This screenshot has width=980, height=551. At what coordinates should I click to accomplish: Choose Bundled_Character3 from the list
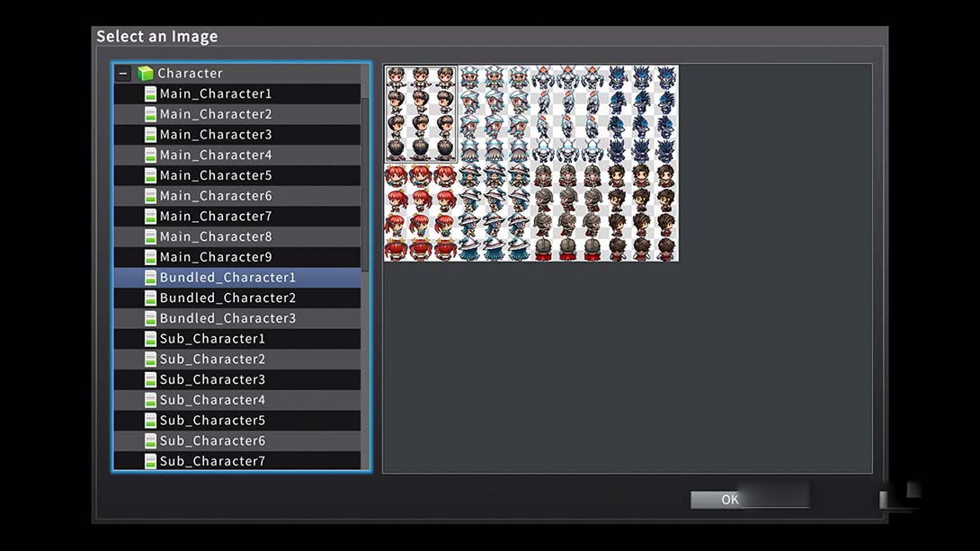pos(227,318)
